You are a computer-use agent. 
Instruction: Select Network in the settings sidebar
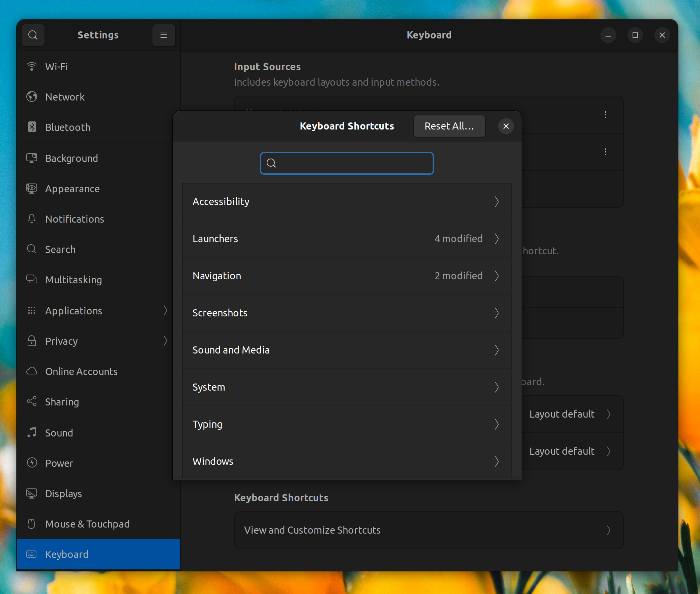click(98, 97)
